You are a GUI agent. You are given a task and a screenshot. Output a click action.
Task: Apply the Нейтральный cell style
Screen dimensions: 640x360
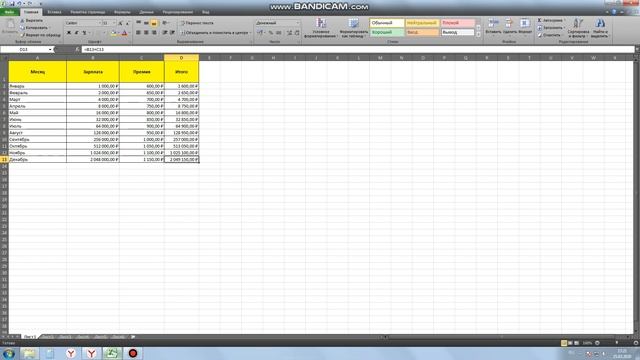422,23
